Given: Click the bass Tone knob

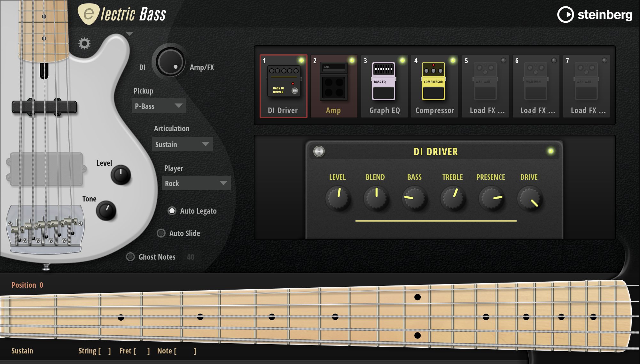Looking at the screenshot, I should pos(106,211).
